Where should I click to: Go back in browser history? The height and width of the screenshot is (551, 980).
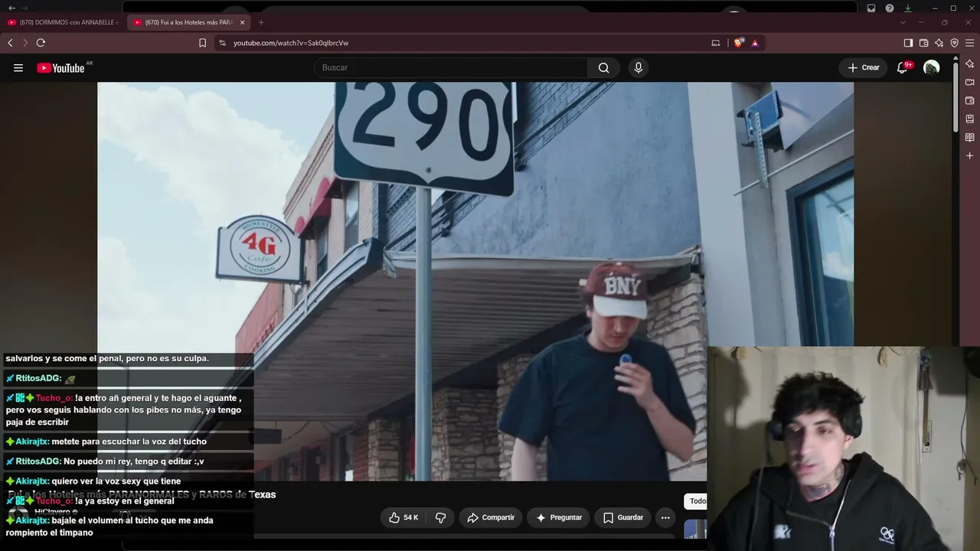[10, 43]
